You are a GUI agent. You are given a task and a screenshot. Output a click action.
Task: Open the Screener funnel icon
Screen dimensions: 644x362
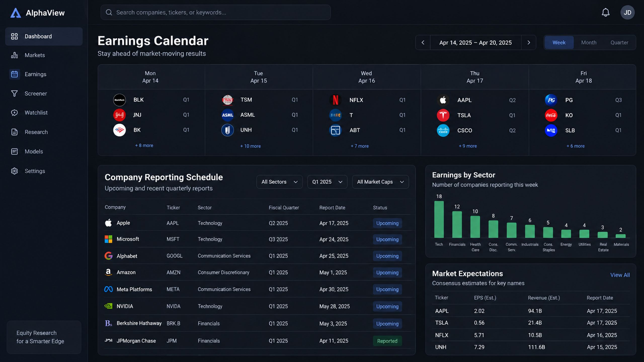14,94
